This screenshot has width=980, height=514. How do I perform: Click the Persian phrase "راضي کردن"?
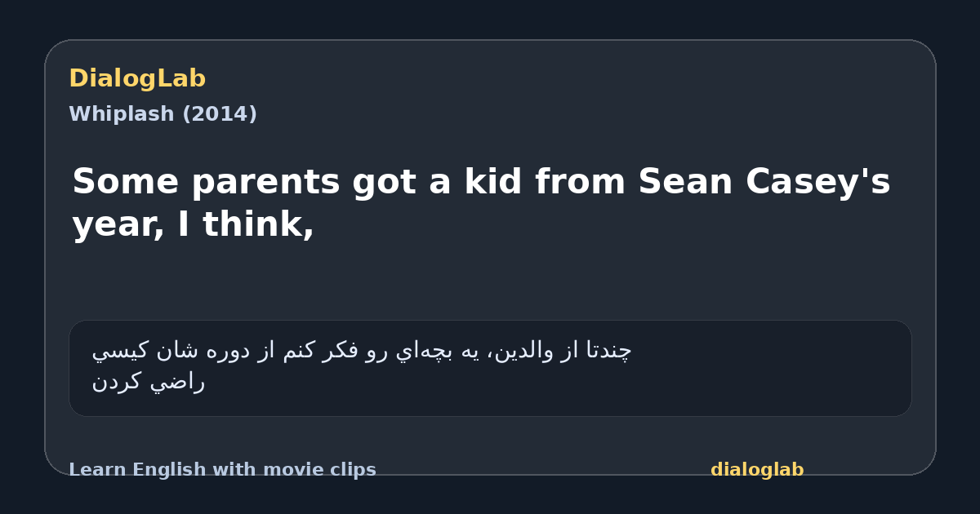tap(148, 382)
